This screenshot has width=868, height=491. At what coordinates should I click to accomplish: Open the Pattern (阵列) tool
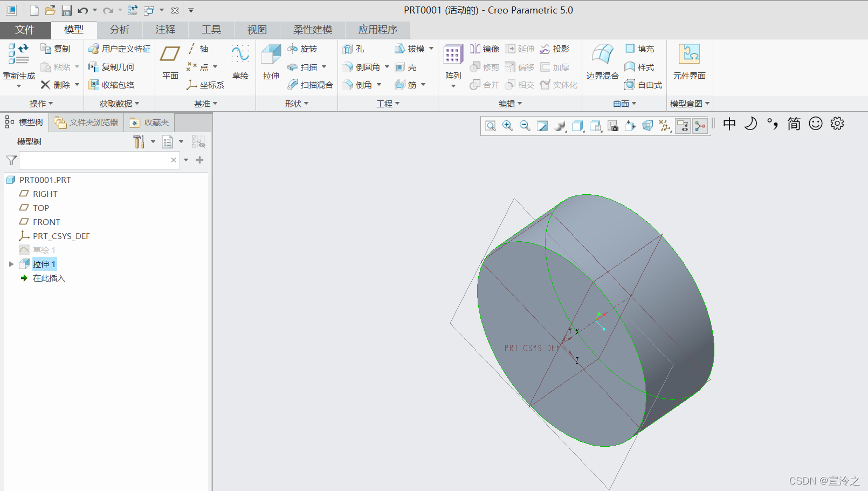point(453,65)
